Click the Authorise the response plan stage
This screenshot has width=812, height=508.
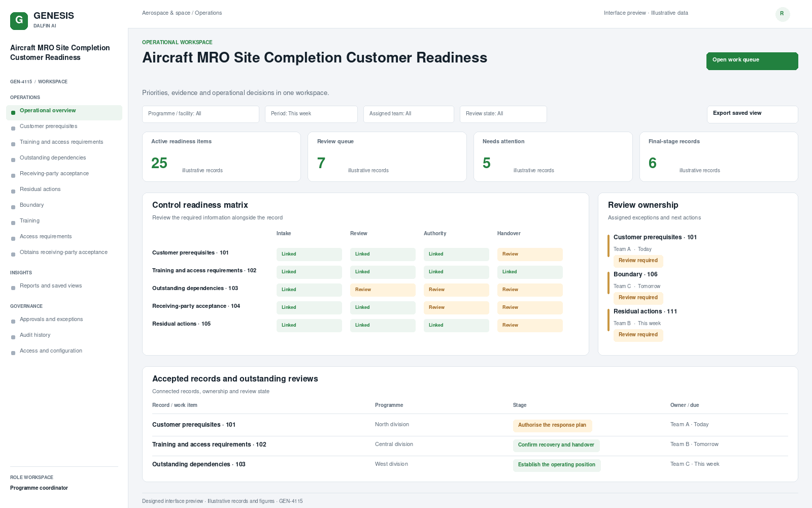(x=552, y=426)
